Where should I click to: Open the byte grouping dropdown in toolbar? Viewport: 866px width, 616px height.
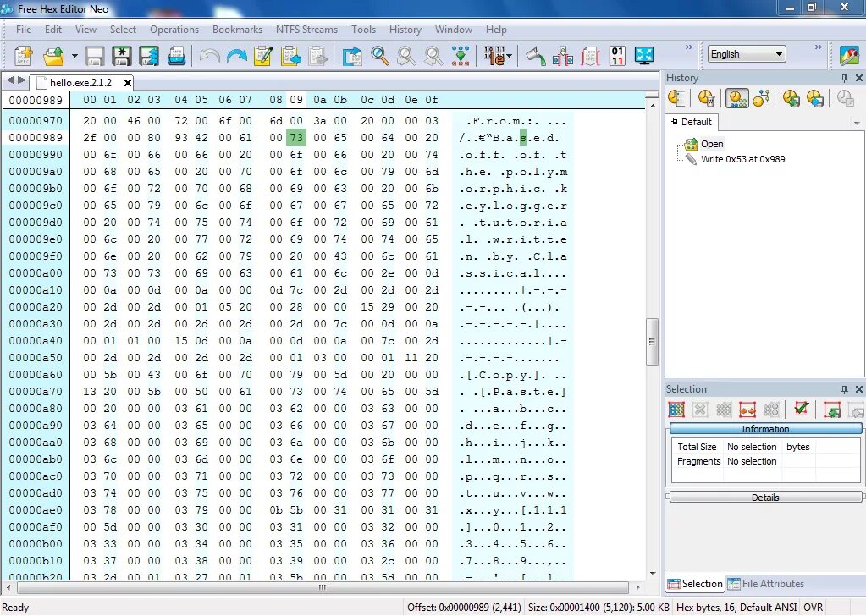[509, 56]
